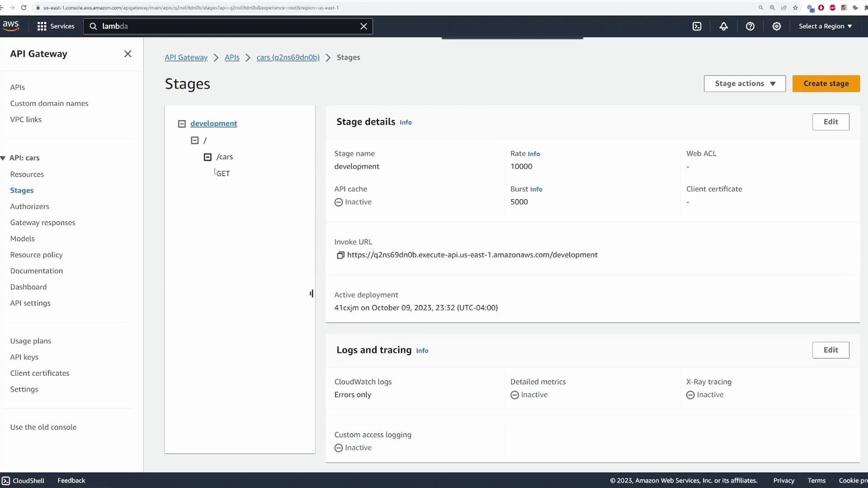Open Documentation in sidebar

37,271
